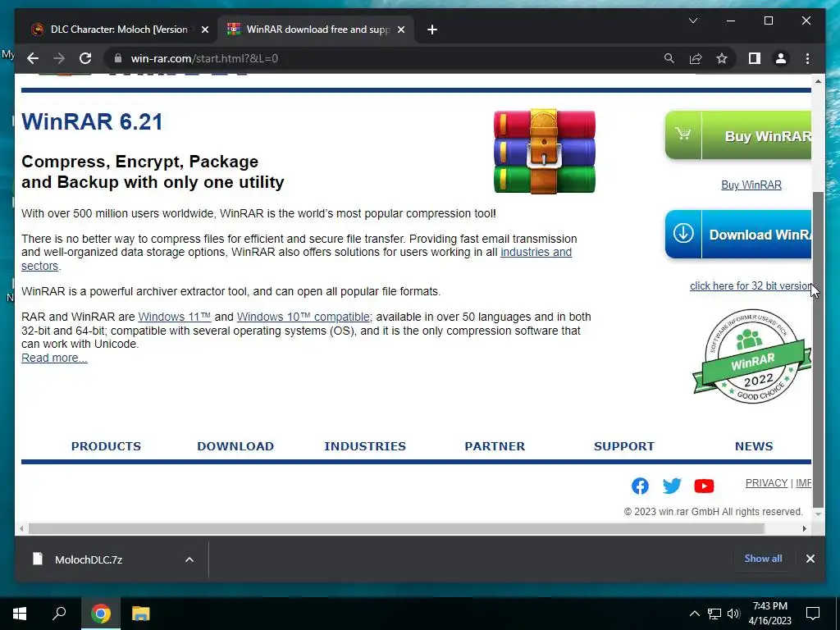Open File Explorer from taskbar
This screenshot has height=630, width=840.
(140, 614)
